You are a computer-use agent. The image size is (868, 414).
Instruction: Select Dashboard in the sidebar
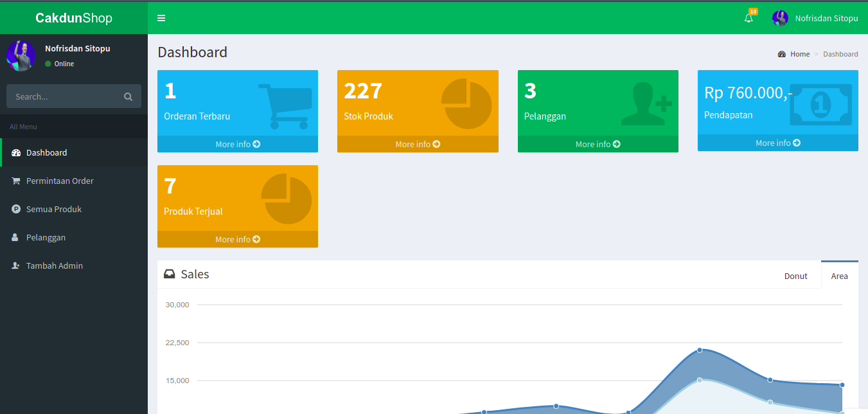point(74,152)
